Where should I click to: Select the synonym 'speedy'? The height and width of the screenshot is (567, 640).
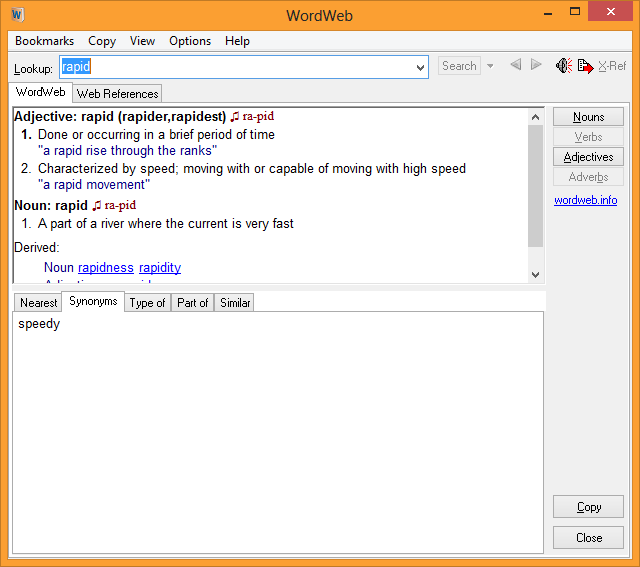[x=39, y=324]
